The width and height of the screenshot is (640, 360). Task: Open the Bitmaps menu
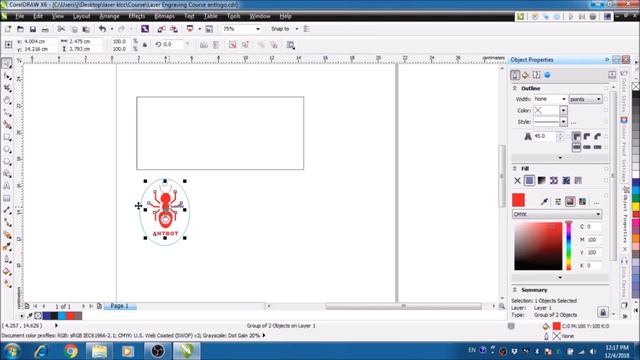click(x=164, y=16)
